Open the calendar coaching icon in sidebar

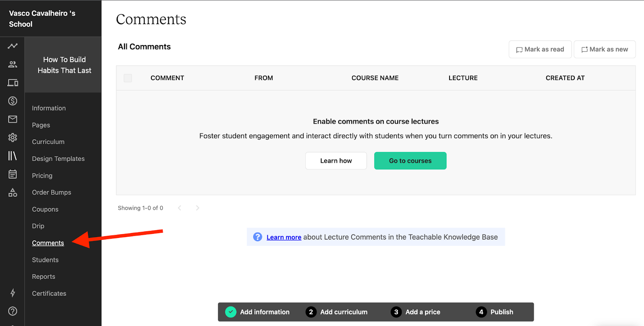(12, 174)
